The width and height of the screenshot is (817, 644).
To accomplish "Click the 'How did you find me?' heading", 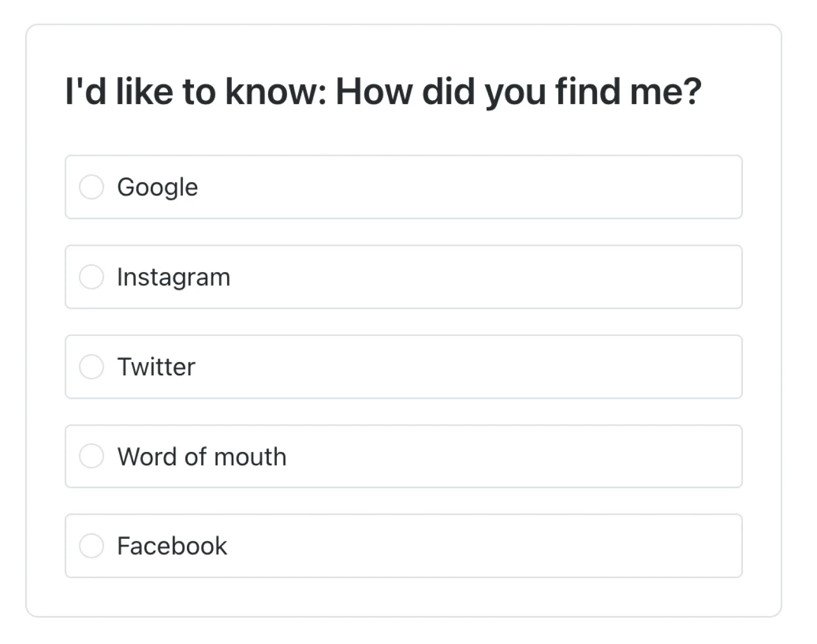I will (x=518, y=92).
